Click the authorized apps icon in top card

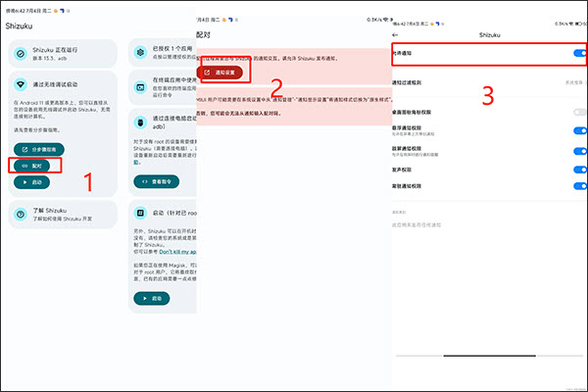(139, 49)
